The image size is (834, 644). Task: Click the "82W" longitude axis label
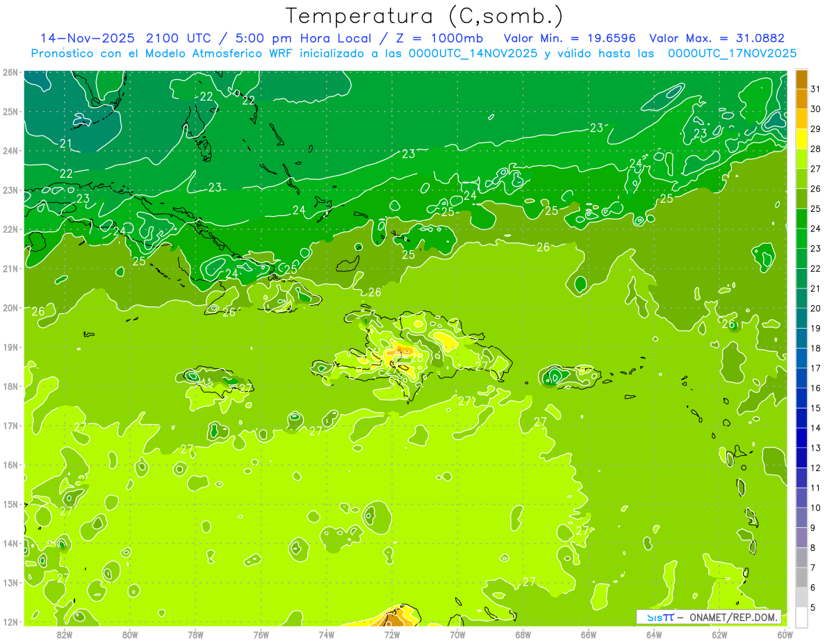[x=65, y=634]
